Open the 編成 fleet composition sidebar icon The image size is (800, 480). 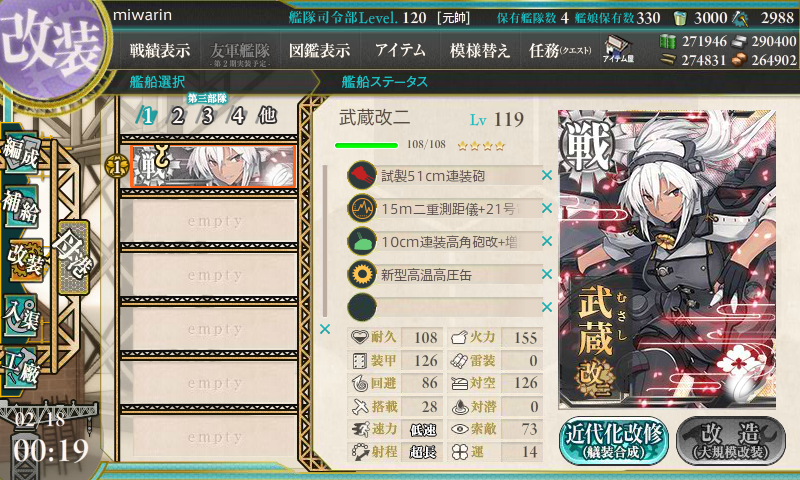coord(21,153)
